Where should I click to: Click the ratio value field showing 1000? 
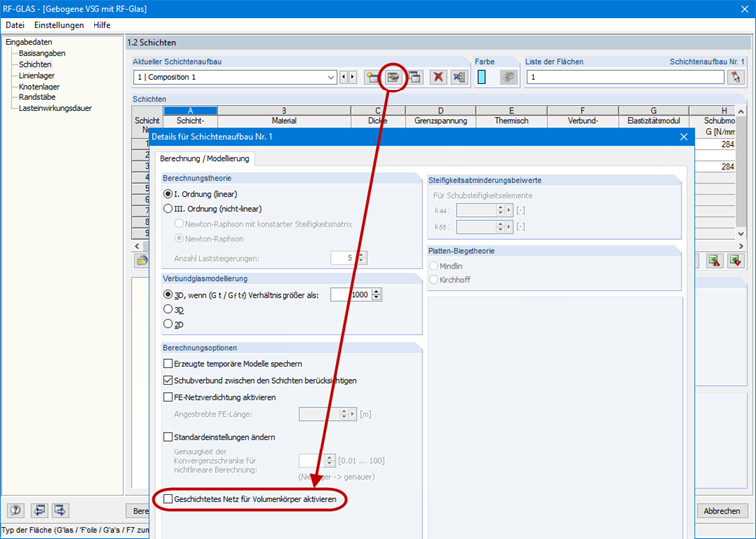click(351, 295)
